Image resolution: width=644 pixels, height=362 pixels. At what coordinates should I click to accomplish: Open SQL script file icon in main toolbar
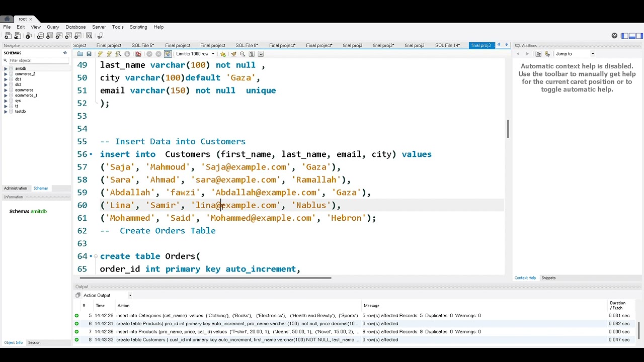coord(18,36)
